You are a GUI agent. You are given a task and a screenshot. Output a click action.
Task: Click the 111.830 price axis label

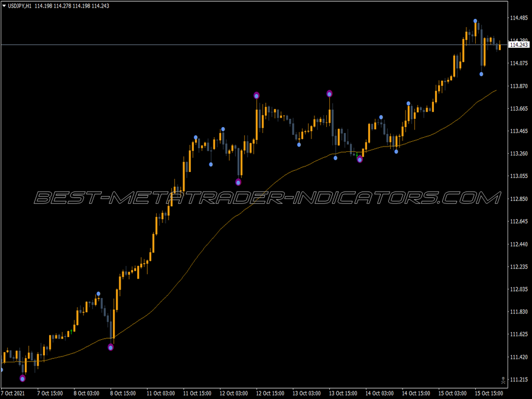(519, 312)
